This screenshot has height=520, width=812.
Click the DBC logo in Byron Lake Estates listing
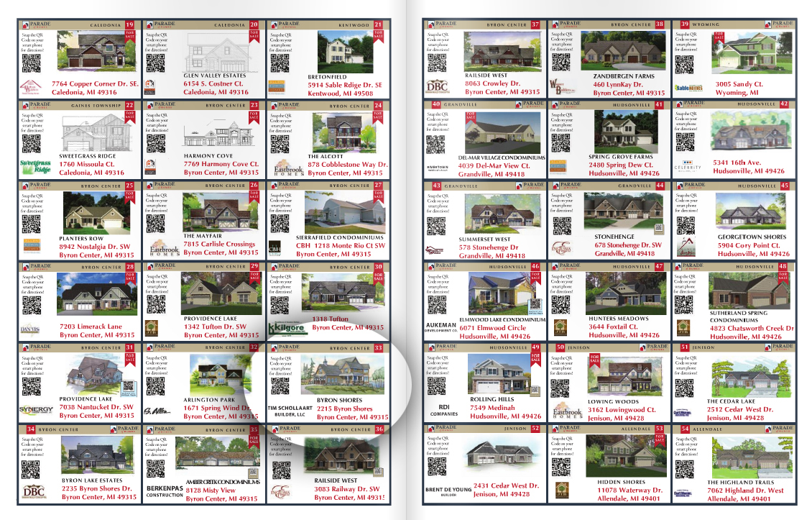tap(34, 492)
